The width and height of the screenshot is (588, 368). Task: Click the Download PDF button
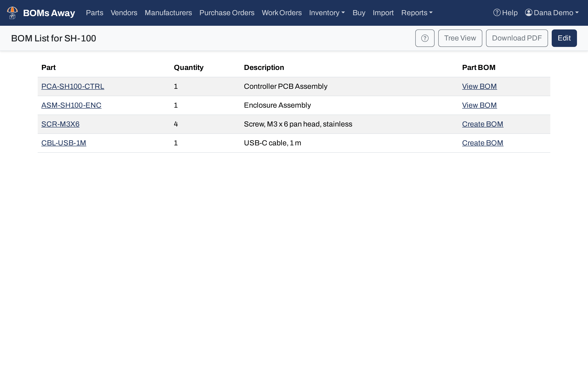517,38
